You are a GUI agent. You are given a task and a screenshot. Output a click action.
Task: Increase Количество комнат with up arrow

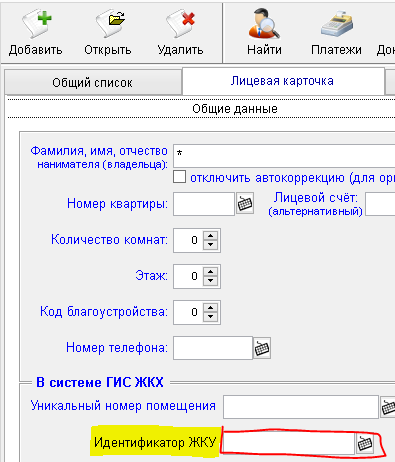click(210, 236)
